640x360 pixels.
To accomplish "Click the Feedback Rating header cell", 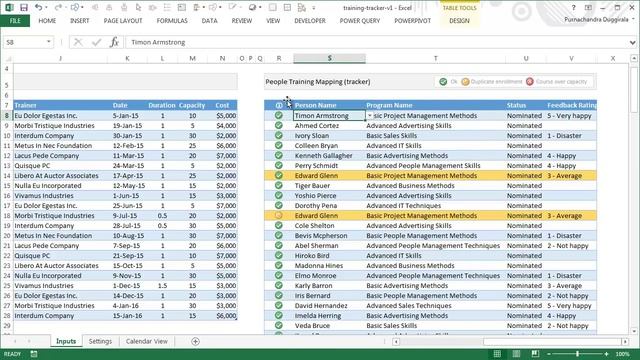I will pos(571,105).
